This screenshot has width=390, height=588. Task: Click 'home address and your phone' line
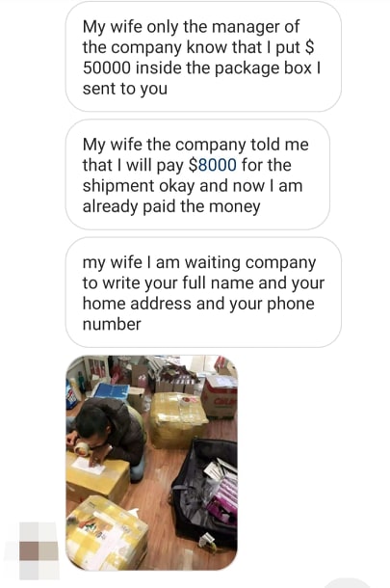(x=198, y=304)
